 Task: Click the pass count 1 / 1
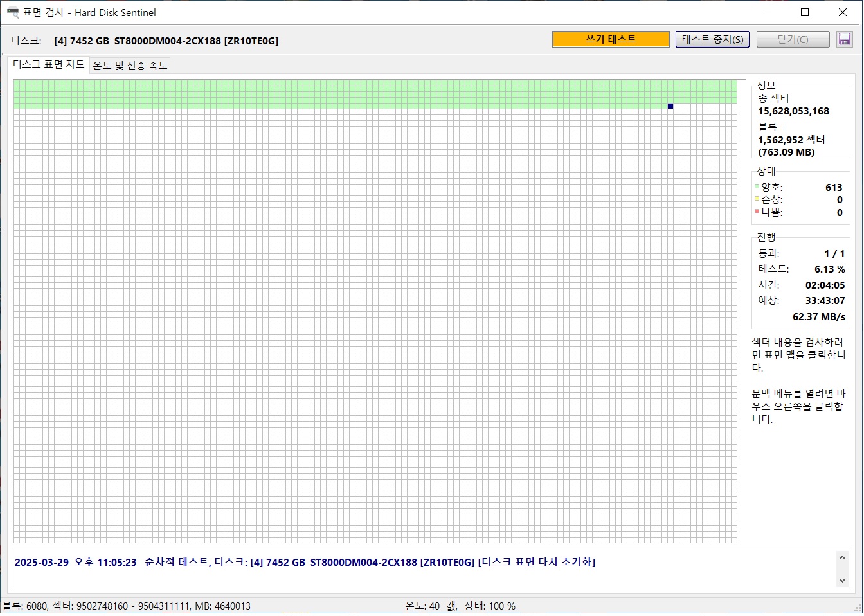[835, 254]
